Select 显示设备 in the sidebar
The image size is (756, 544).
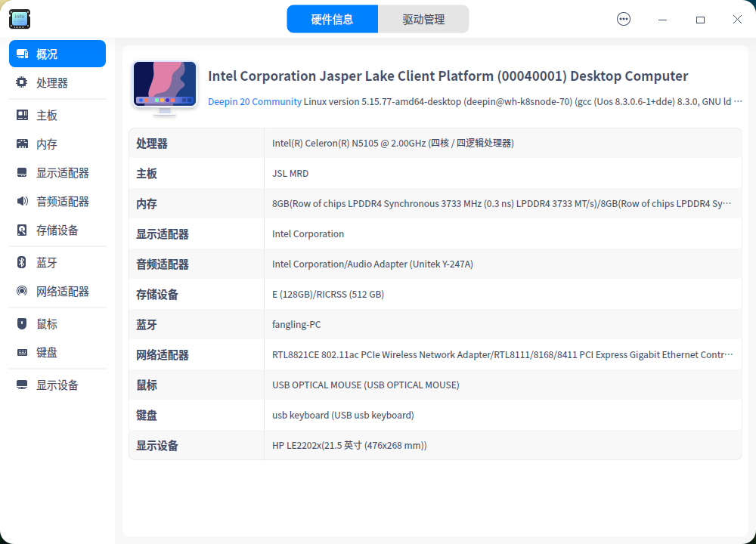click(x=57, y=385)
